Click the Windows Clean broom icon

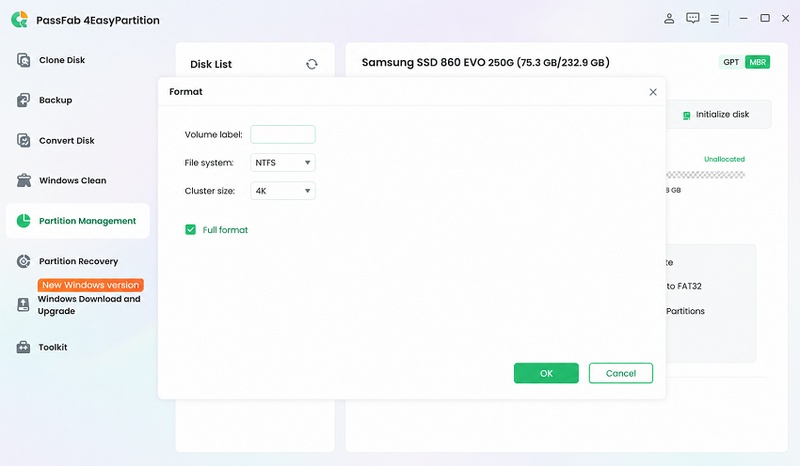[23, 180]
